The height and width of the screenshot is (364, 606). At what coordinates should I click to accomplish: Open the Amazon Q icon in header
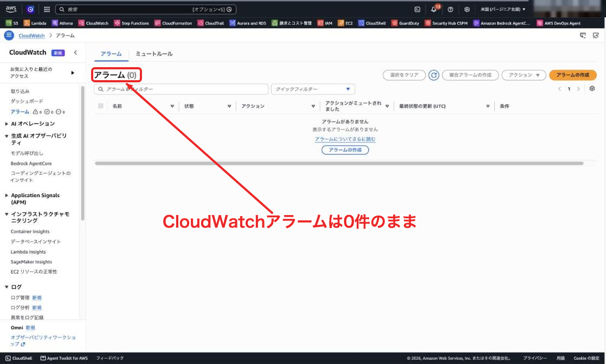pyautogui.click(x=30, y=9)
